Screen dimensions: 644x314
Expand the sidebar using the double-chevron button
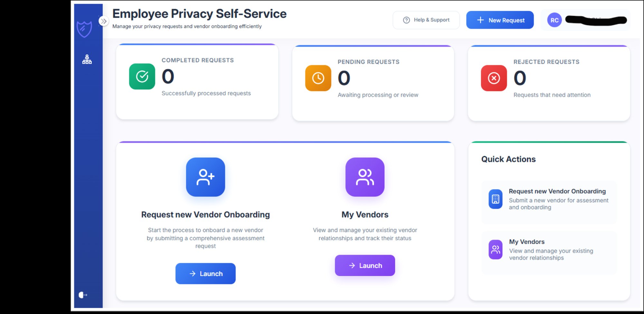coord(103,21)
